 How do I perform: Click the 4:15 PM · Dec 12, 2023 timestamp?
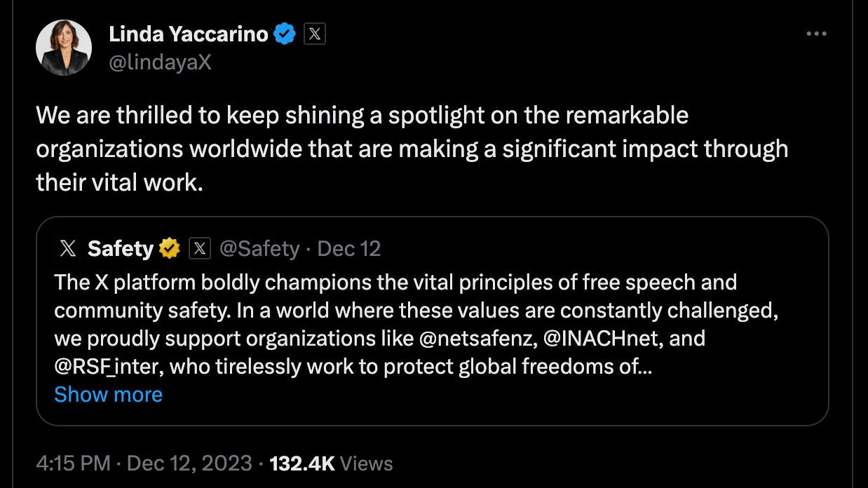point(144,463)
